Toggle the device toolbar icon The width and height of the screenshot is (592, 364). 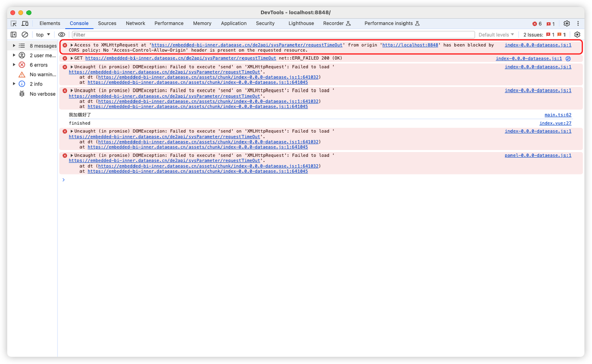(x=25, y=24)
